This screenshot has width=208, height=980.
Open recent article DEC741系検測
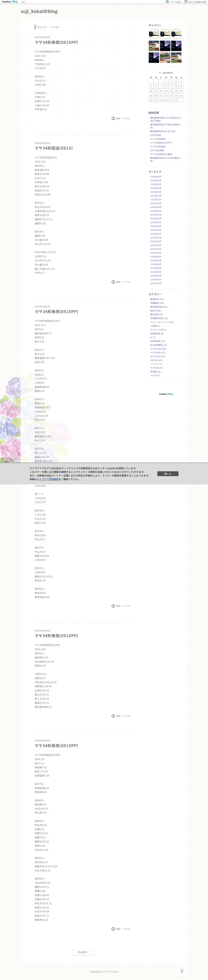coord(157,150)
